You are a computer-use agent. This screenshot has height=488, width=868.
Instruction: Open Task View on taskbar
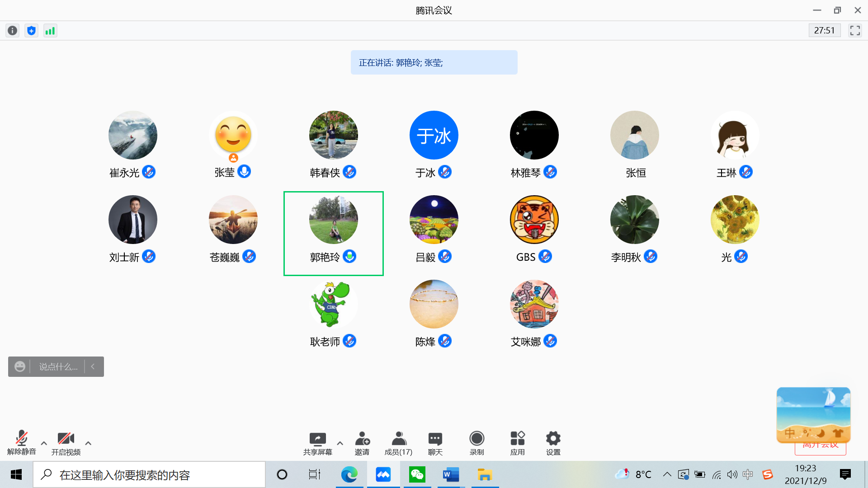tap(315, 474)
